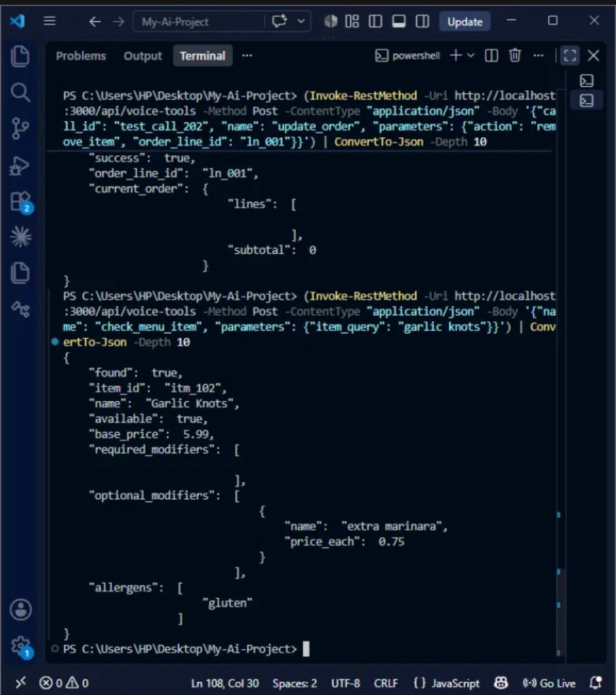Expand the chat dropdown chevron in title bar
The image size is (616, 695).
pyautogui.click(x=301, y=21)
